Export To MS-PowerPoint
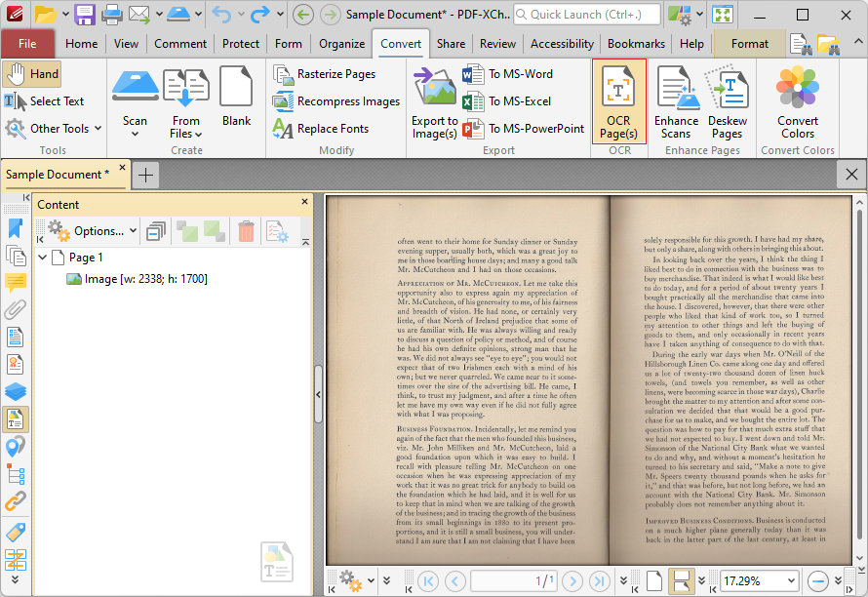Image resolution: width=868 pixels, height=597 pixels. [x=524, y=129]
